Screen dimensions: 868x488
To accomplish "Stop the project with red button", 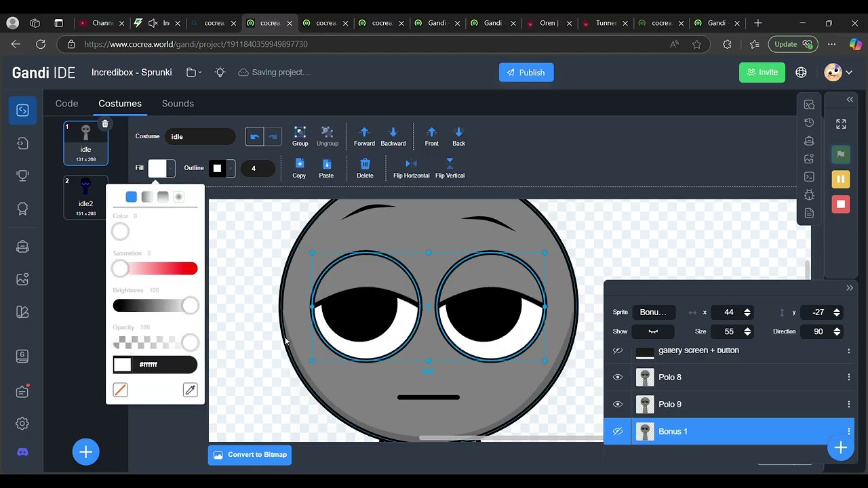I will pyautogui.click(x=841, y=204).
